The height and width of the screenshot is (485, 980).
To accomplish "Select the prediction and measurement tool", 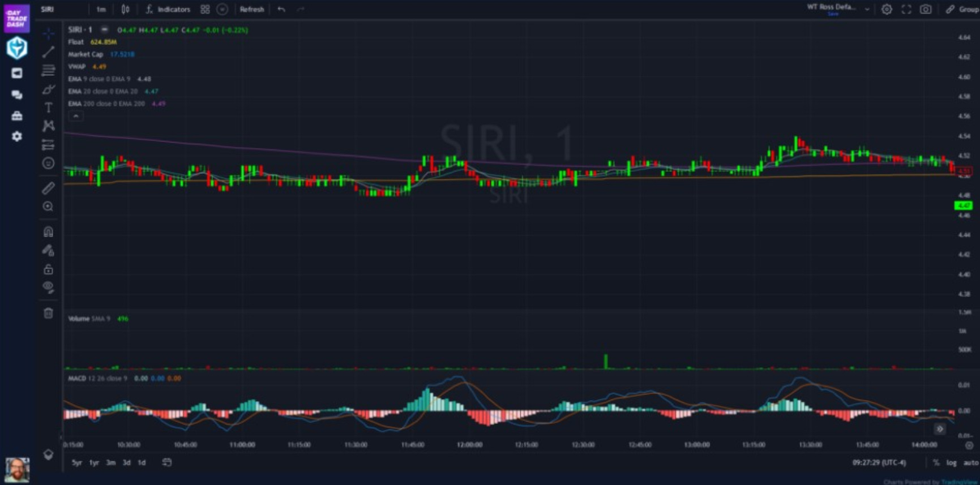I will point(49,145).
